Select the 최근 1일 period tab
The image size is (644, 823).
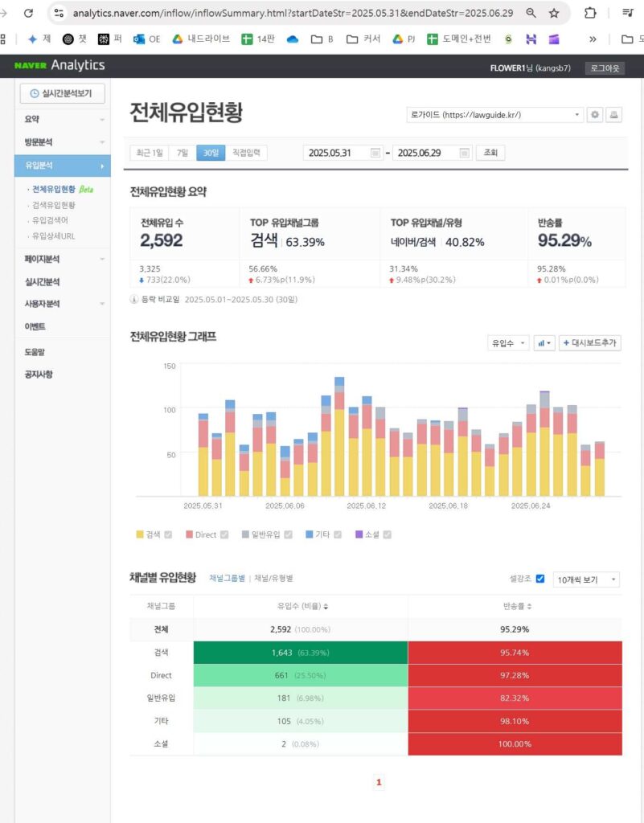tap(150, 153)
